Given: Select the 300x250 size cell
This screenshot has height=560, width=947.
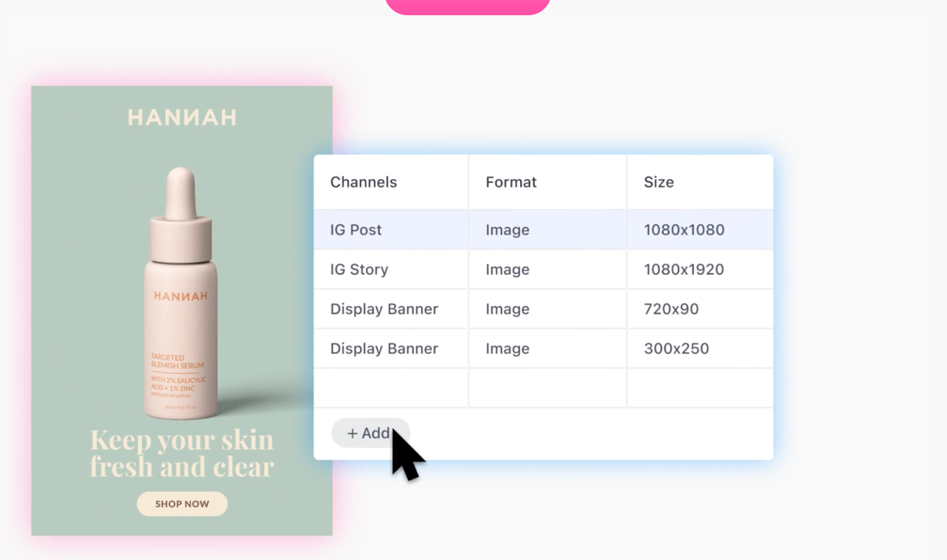Looking at the screenshot, I should tap(676, 349).
